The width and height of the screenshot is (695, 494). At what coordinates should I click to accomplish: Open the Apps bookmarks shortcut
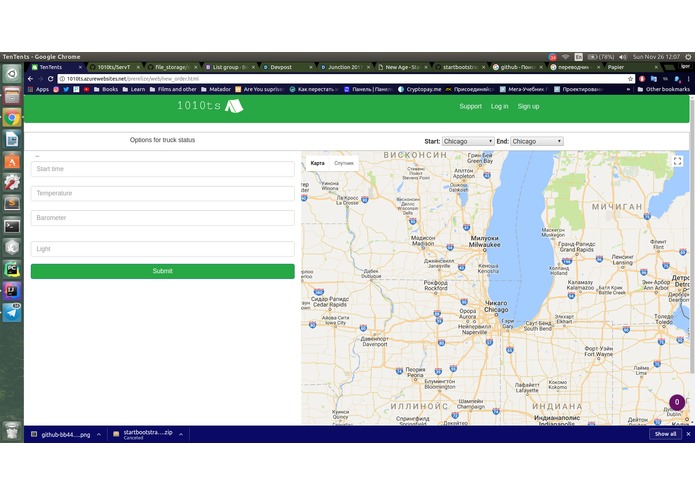pos(39,89)
